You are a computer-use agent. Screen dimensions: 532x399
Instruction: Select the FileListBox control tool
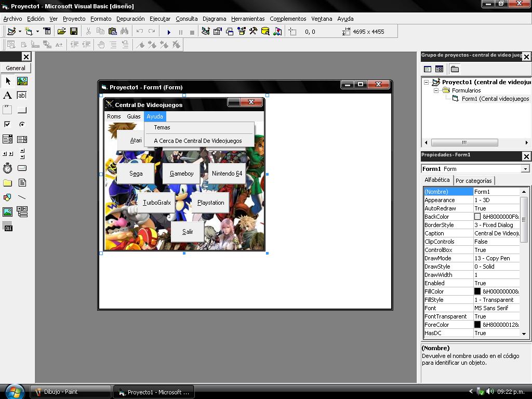[22, 183]
